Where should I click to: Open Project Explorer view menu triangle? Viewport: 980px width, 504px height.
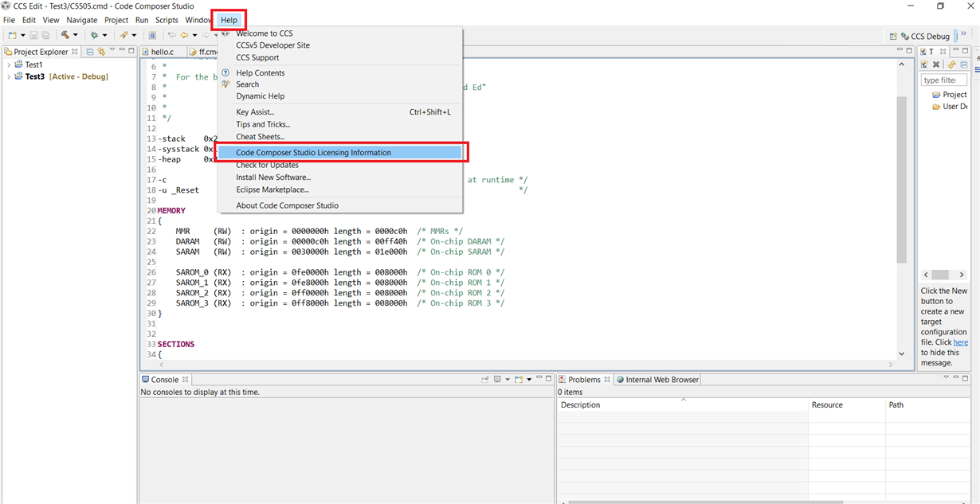[x=112, y=50]
